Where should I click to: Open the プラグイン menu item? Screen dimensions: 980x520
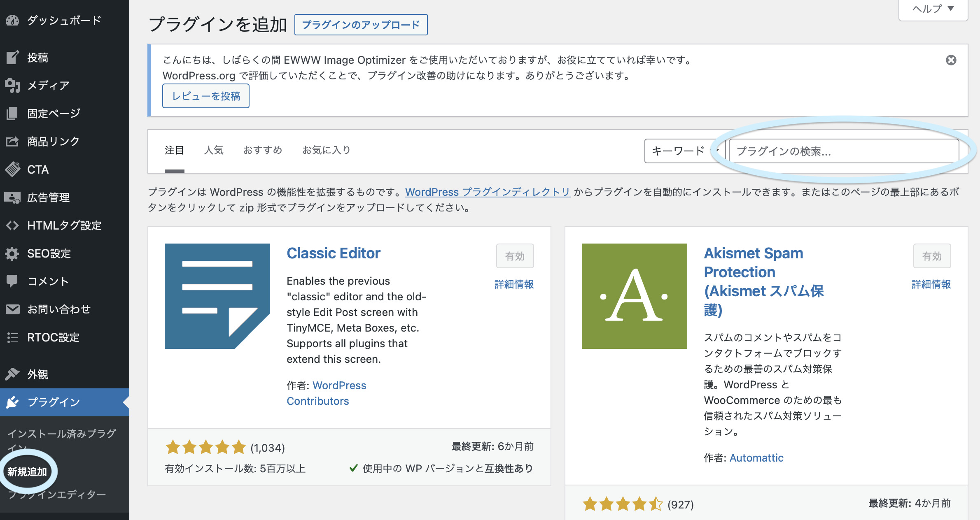point(65,402)
